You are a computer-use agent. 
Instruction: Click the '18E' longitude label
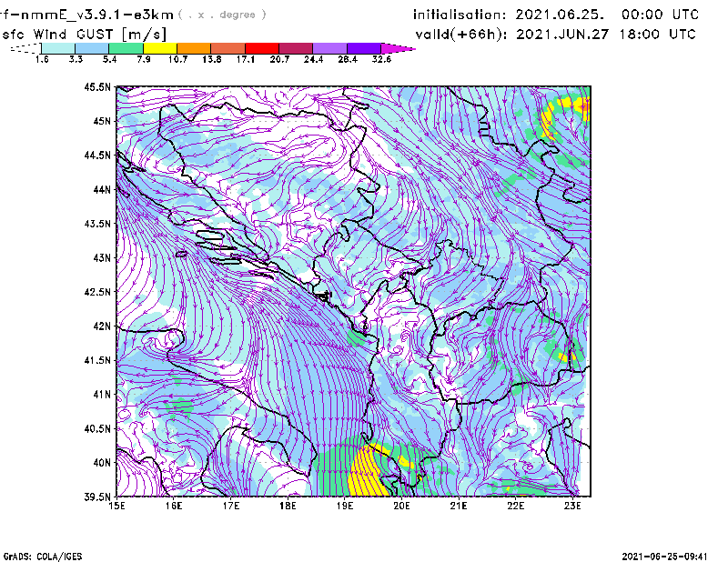click(288, 506)
